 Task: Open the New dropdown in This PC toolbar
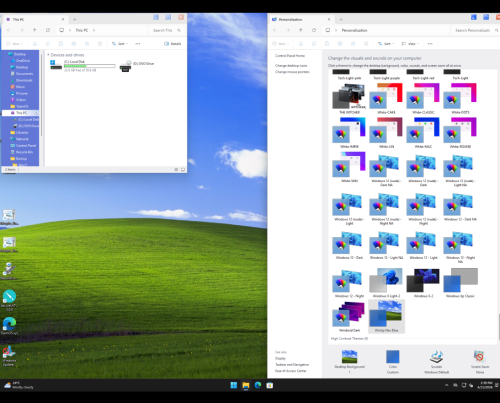pyautogui.click(x=14, y=44)
